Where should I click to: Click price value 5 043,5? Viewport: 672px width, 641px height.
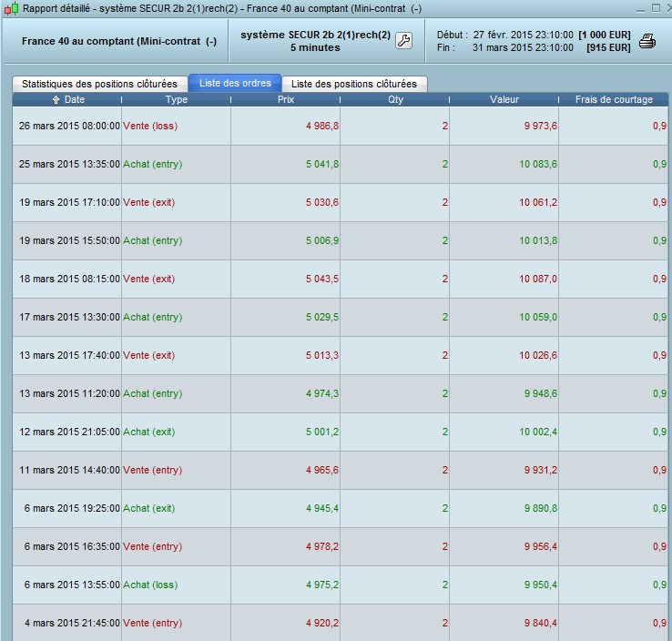pos(322,279)
